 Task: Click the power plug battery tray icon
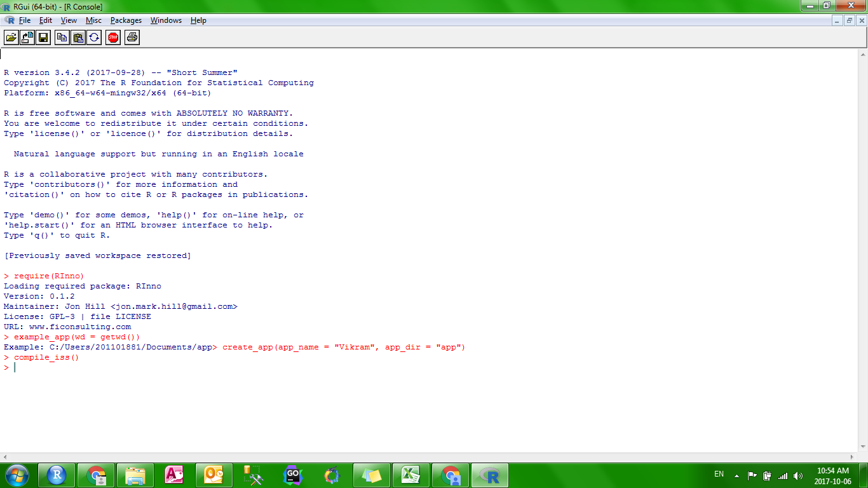point(767,475)
